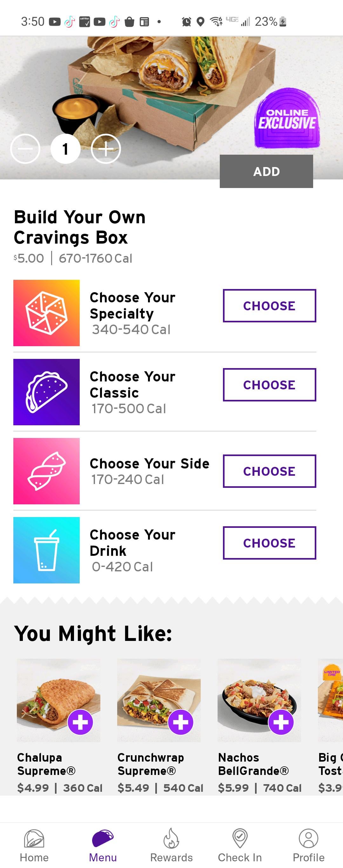Choose your Specialty item
This screenshot has height=868, width=343.
[269, 306]
